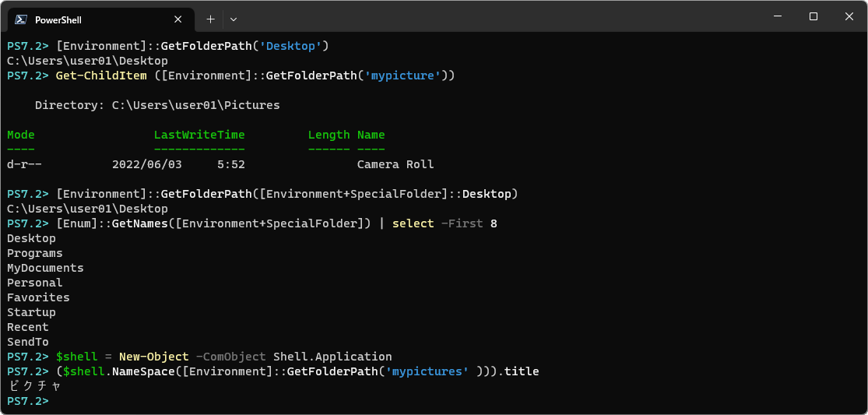Click the Camera Roll directory name
The image size is (868, 415).
(x=395, y=164)
